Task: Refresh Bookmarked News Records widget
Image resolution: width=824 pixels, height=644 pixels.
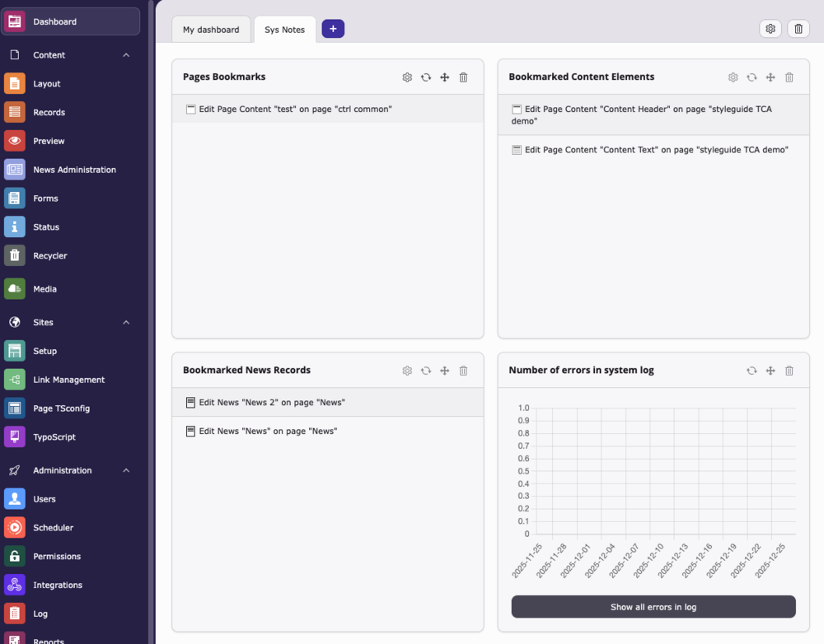Action: tap(426, 371)
